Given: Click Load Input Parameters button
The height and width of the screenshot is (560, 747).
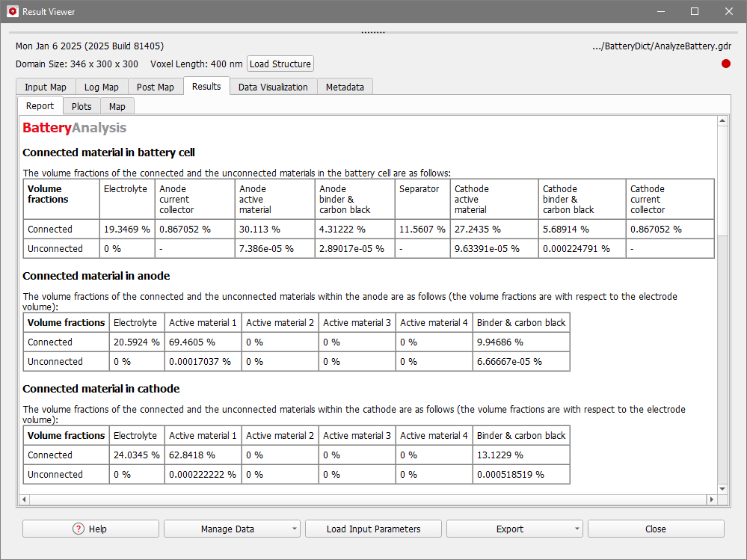Looking at the screenshot, I should [x=374, y=529].
